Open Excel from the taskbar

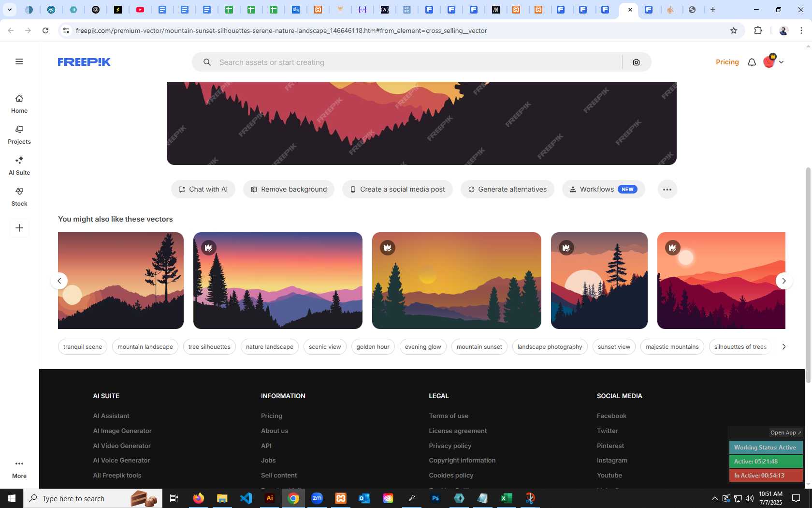(x=506, y=498)
